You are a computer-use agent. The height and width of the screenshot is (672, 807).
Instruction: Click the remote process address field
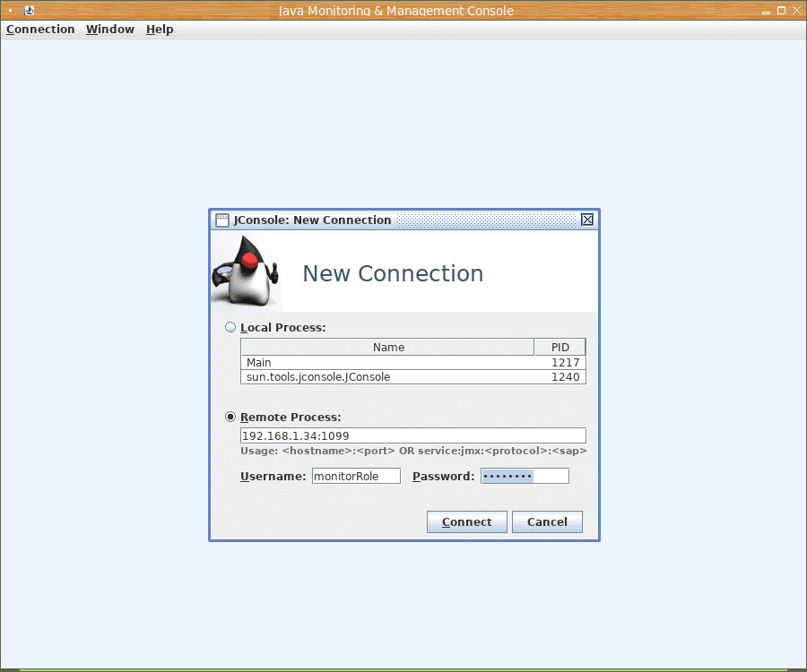click(x=412, y=435)
